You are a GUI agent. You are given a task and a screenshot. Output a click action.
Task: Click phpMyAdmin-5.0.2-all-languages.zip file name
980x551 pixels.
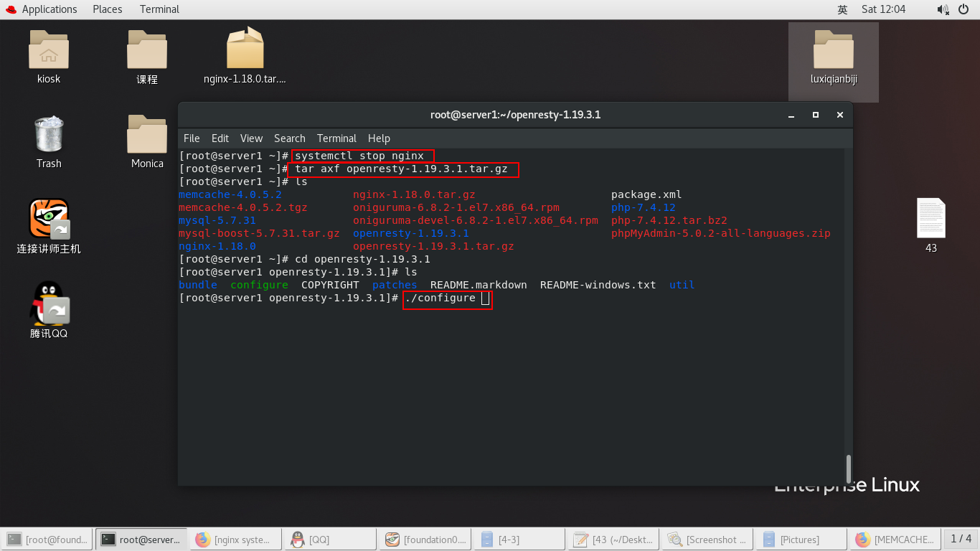[x=721, y=233]
